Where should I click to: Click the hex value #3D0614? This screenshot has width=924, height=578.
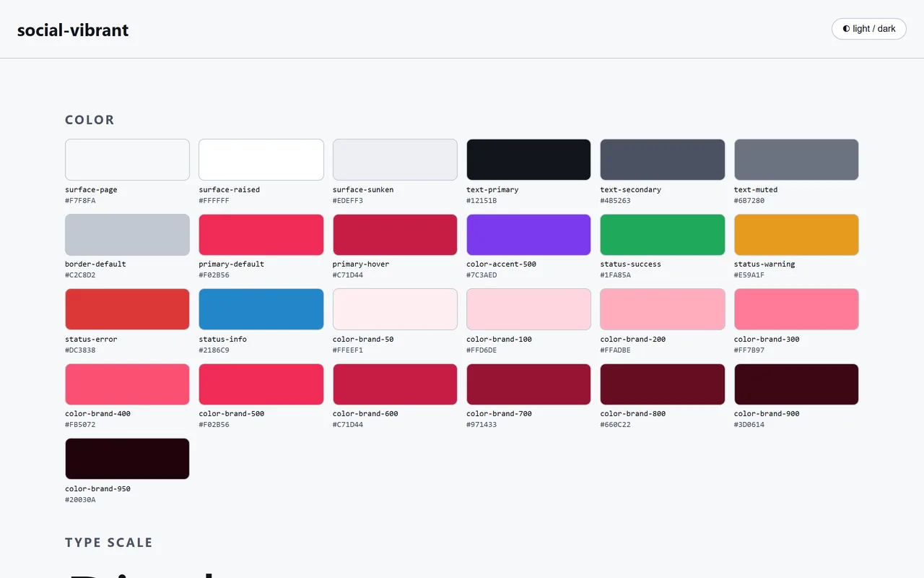749,425
